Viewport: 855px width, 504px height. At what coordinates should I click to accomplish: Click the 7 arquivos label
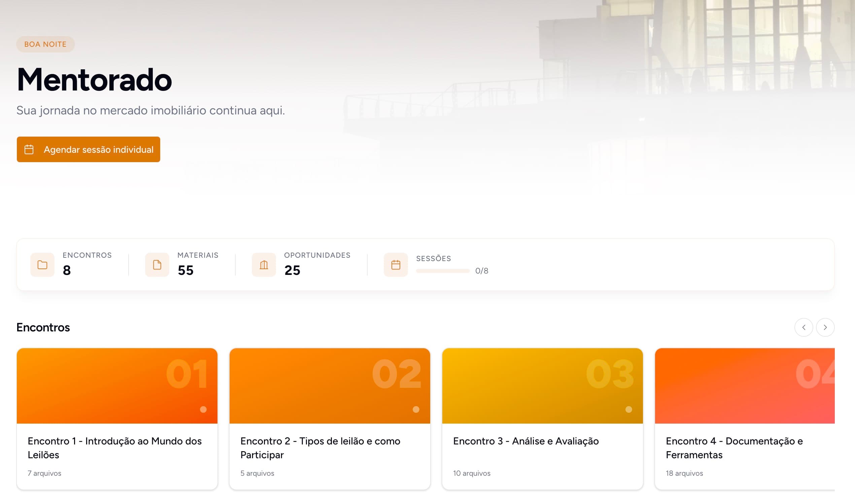(x=44, y=473)
